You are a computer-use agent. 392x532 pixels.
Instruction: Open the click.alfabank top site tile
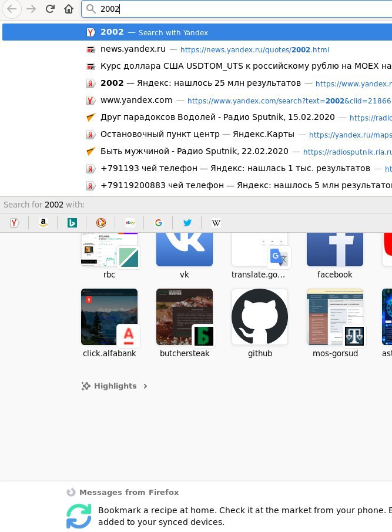109,323
